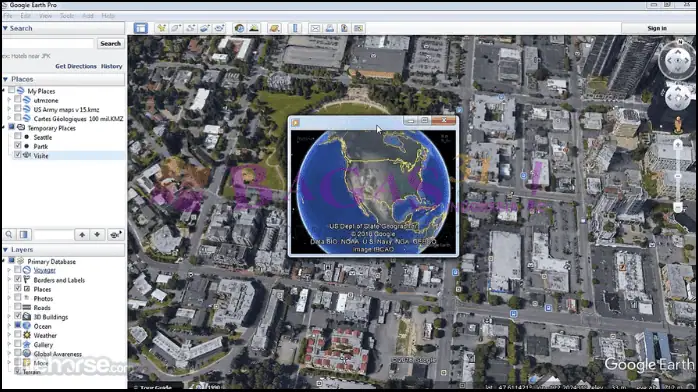Click the Print toolbar icon
This screenshot has width=698, height=392.
pos(329,28)
